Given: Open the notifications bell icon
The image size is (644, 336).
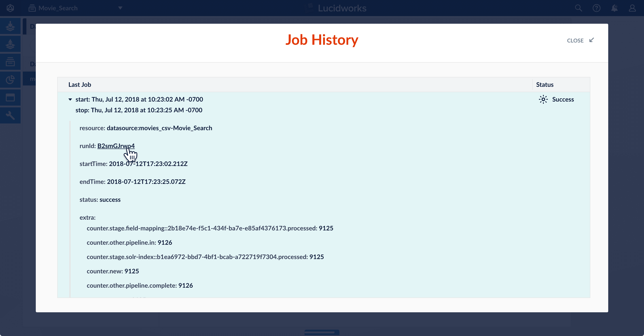Looking at the screenshot, I should [614, 8].
